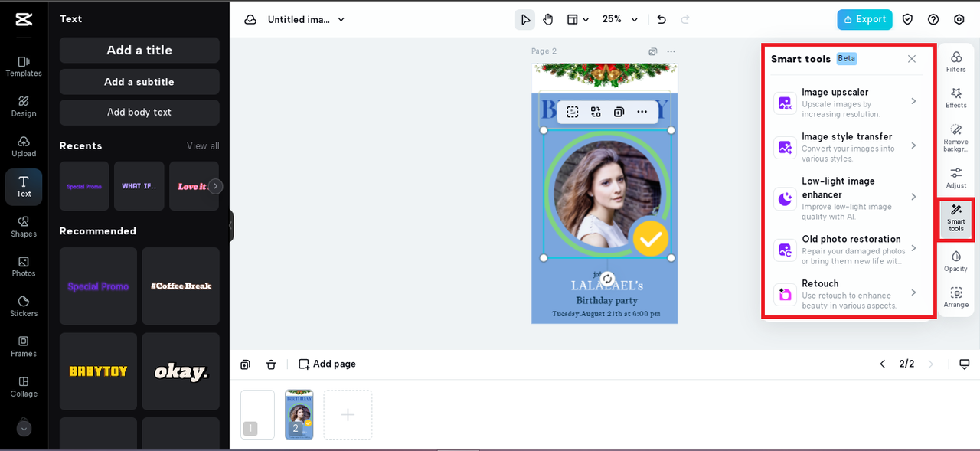Viewport: 980px width, 451px height.
Task: Open the 25% zoom dropdown
Action: [620, 20]
